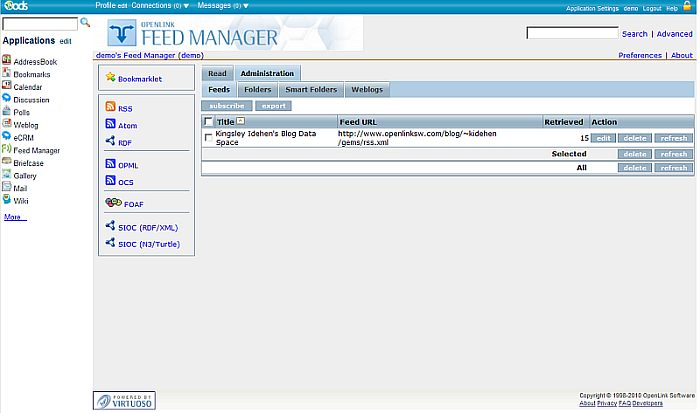The height and width of the screenshot is (413, 700).
Task: Open the AddressBook application icon
Action: coord(7,61)
